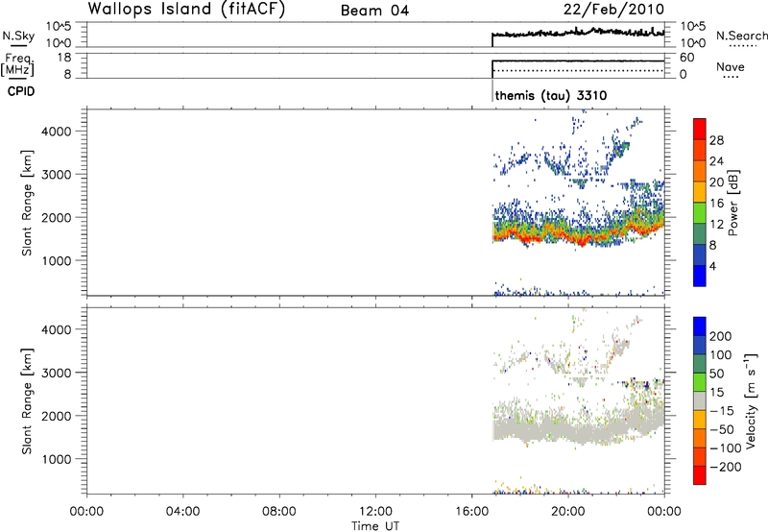Click the solid frequency line in frequency panel

[x=578, y=60]
